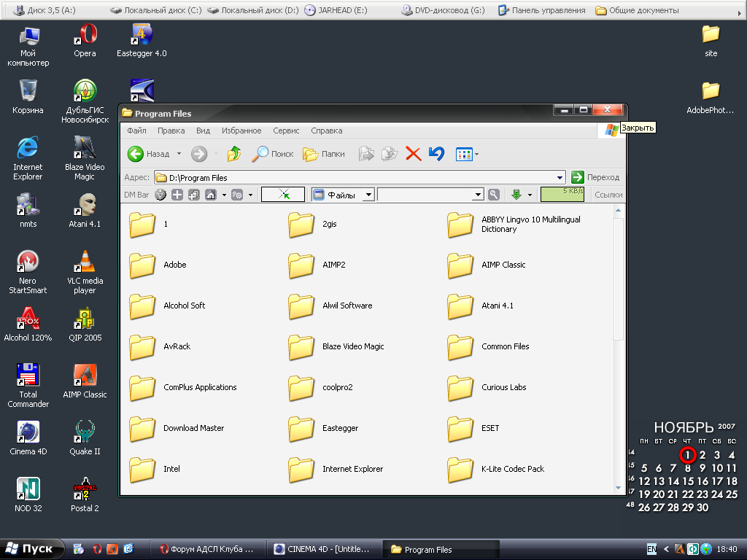The width and height of the screenshot is (747, 560).
Task: Click the green download arrow on DM Bar
Action: 516,194
